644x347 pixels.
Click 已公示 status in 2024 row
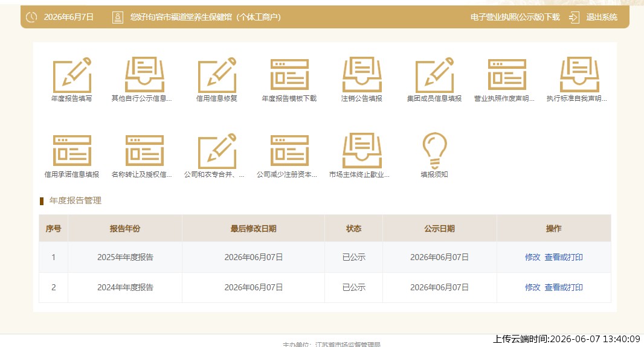click(353, 287)
